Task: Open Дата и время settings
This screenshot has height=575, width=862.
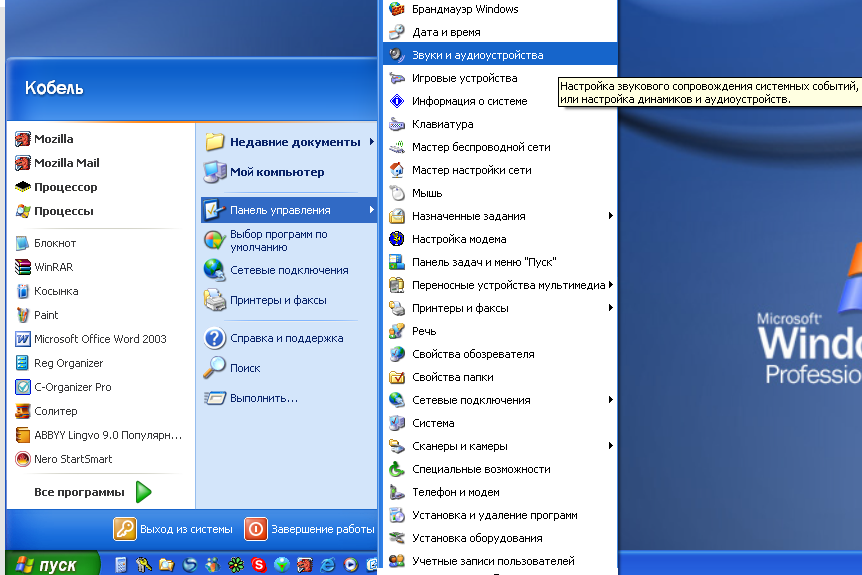Action: (x=500, y=32)
